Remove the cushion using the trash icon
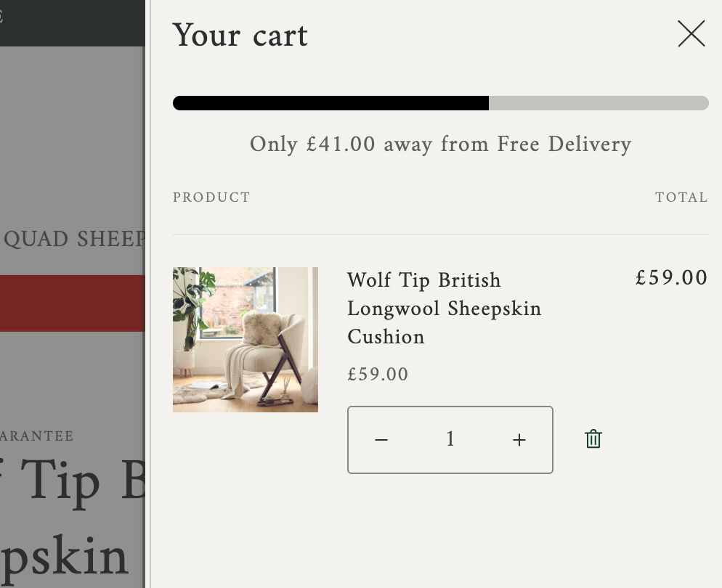 click(x=593, y=439)
